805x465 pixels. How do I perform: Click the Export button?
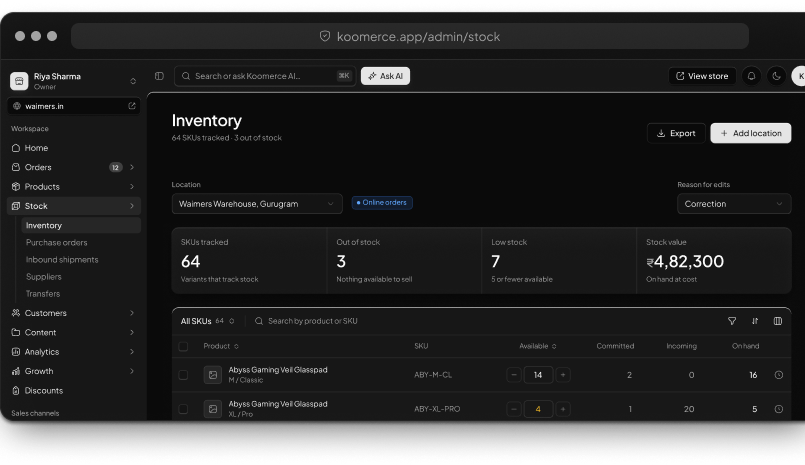[676, 133]
